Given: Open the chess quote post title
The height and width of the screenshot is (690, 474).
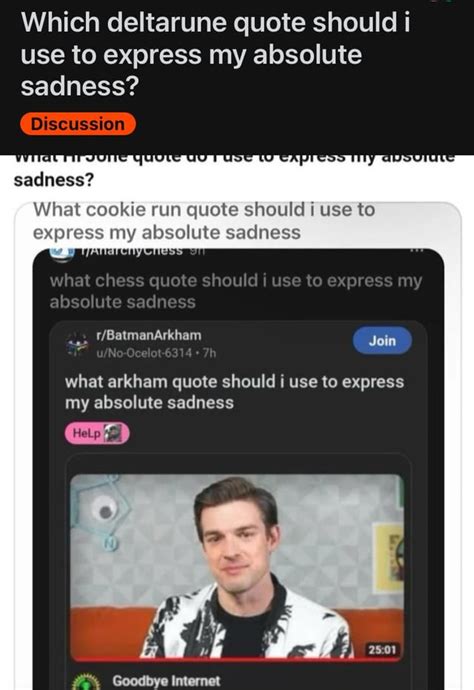Looking at the screenshot, I should [235, 291].
